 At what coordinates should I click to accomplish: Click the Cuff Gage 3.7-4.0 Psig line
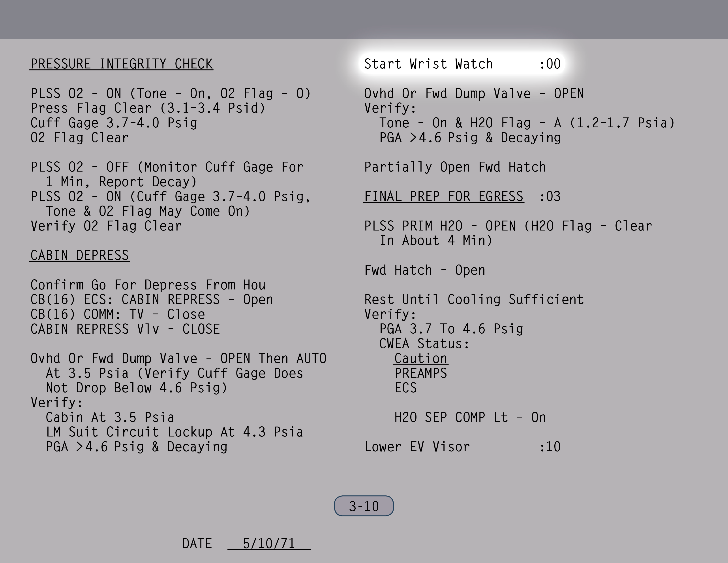pyautogui.click(x=114, y=123)
